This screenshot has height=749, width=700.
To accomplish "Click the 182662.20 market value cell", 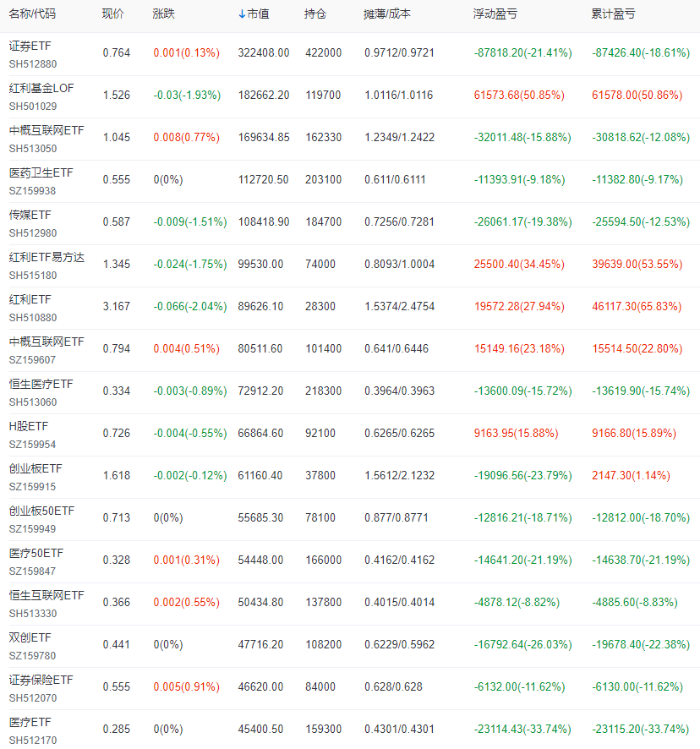I will point(264,95).
